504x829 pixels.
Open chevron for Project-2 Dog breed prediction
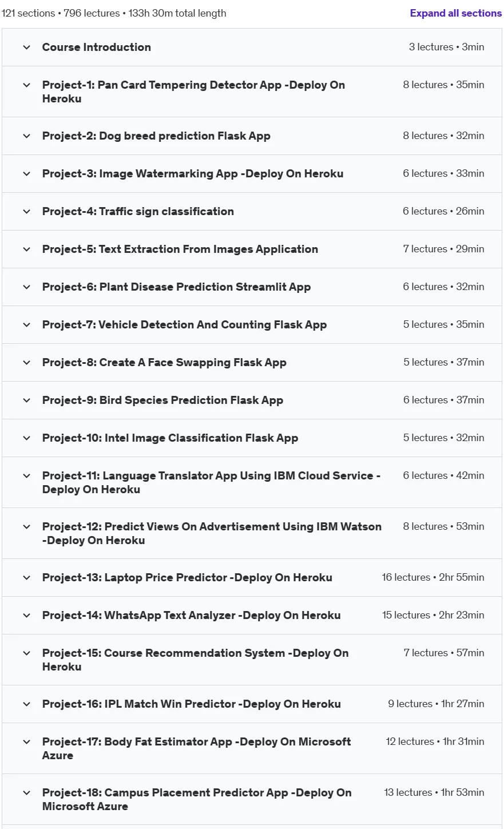26,136
